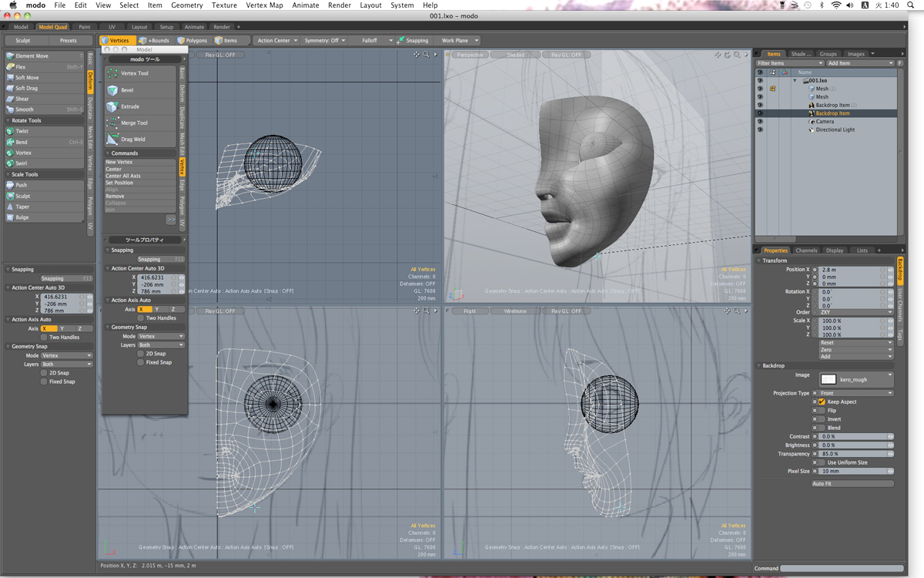
Task: Switch to the Channels tab
Action: tap(806, 250)
